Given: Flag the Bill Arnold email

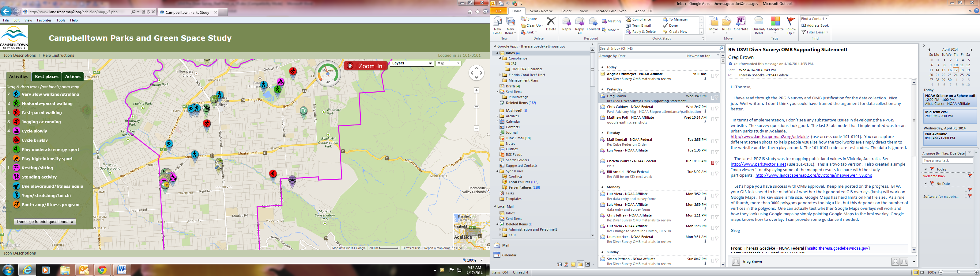Looking at the screenshot, I should coord(717,174).
